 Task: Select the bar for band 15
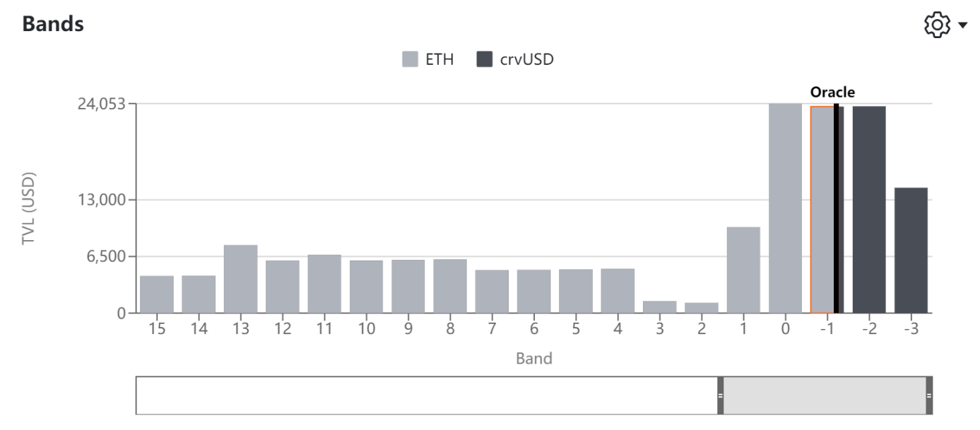tap(157, 294)
